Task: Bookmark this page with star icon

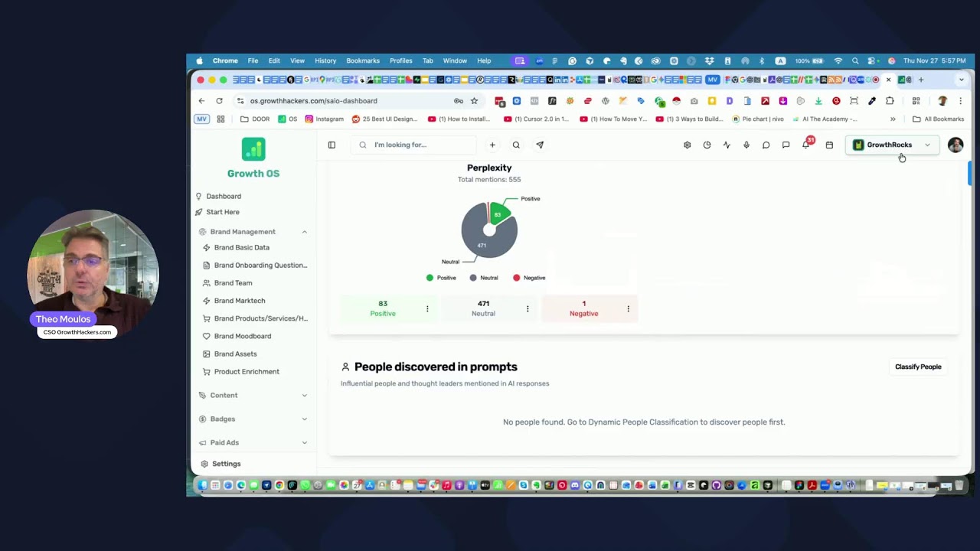Action: click(474, 100)
